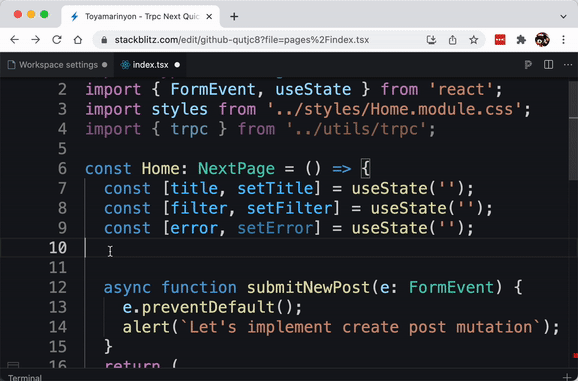
Task: Click 'FormEvent' in the react import
Action: point(213,90)
